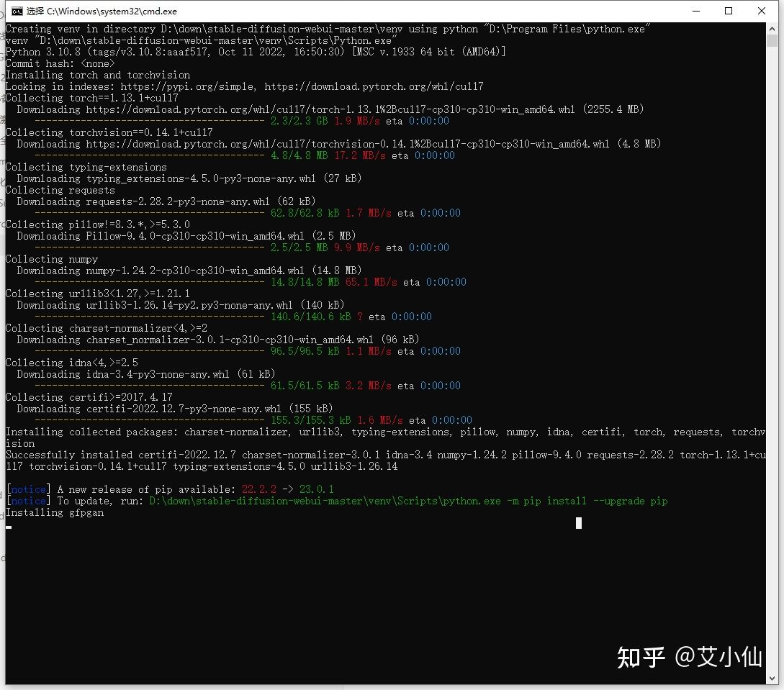Click 'Collecting certifi>=2017.4.17' line
Viewport: 784px width, 690px height.
89,396
